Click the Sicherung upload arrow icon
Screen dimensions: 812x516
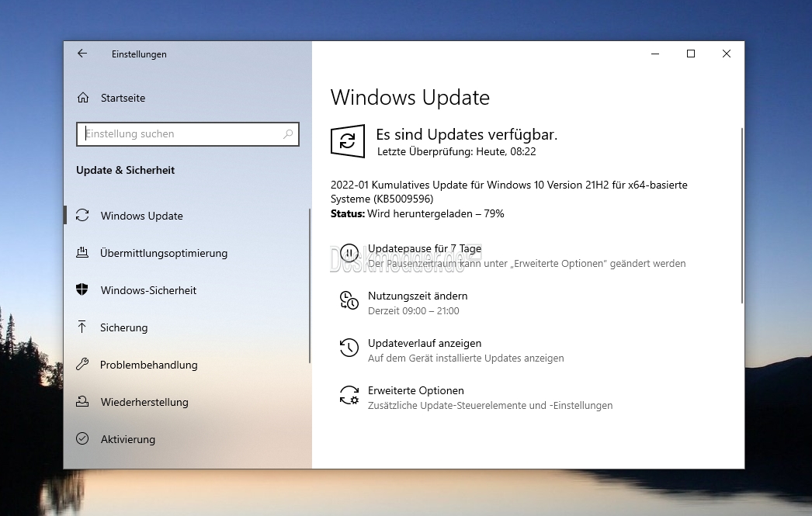coord(82,327)
